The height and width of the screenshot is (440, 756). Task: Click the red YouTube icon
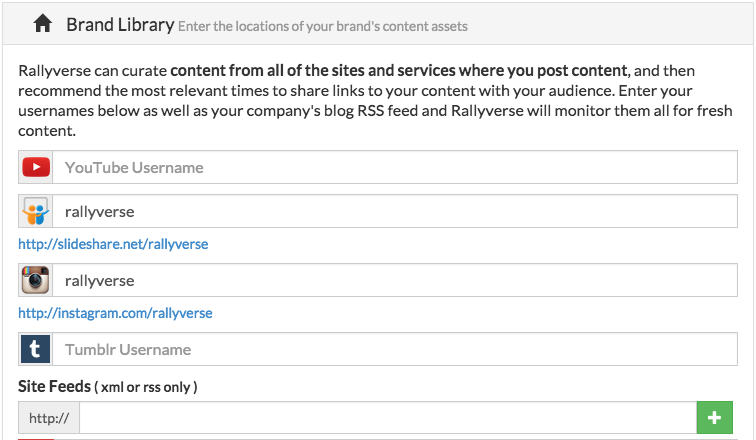[36, 167]
